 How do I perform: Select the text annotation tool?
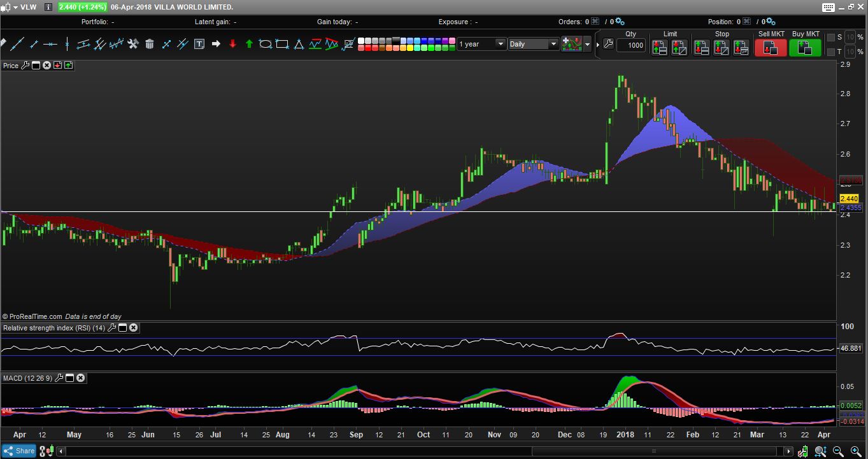pos(199,44)
